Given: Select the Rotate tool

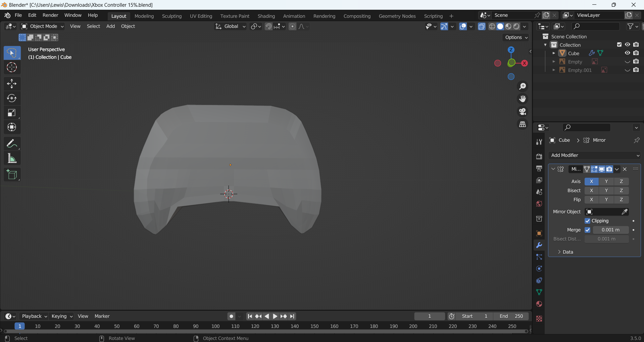Looking at the screenshot, I should pos(12,98).
